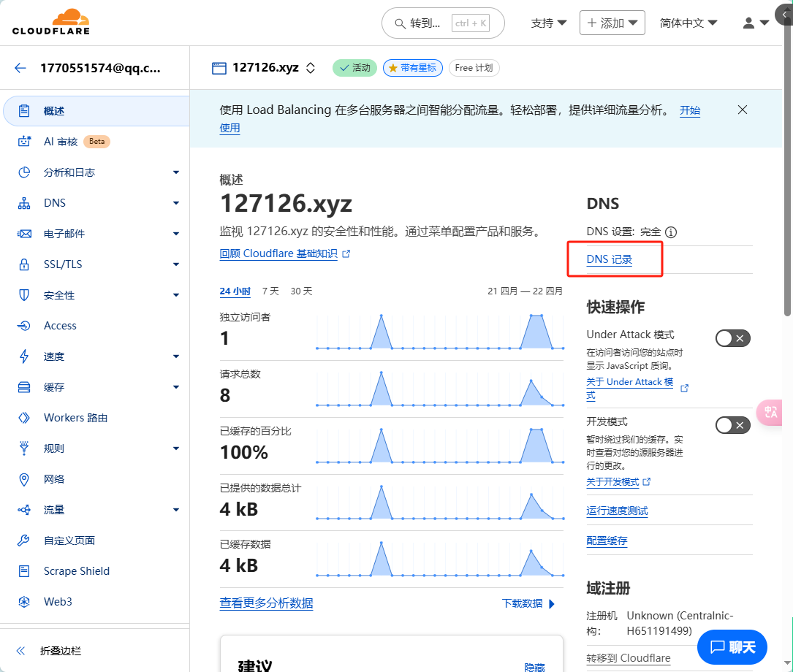Select the 30 天 time range tab
Viewport: 793px width, 672px height.
pos(301,291)
